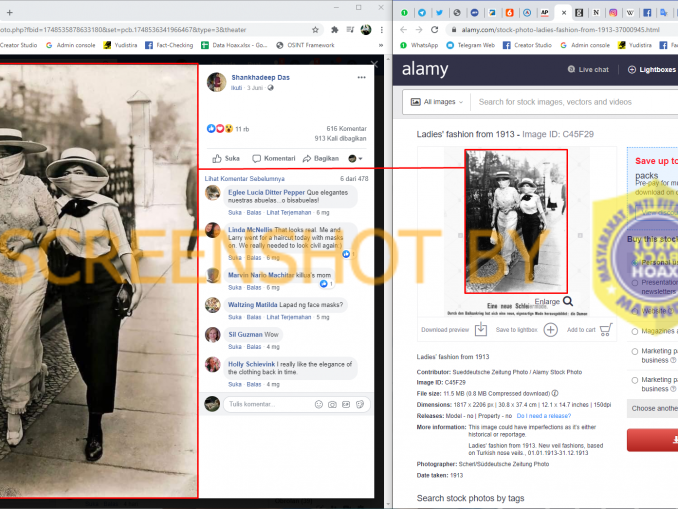
Task: Attach photo with camera icon in comment box
Action: click(332, 404)
